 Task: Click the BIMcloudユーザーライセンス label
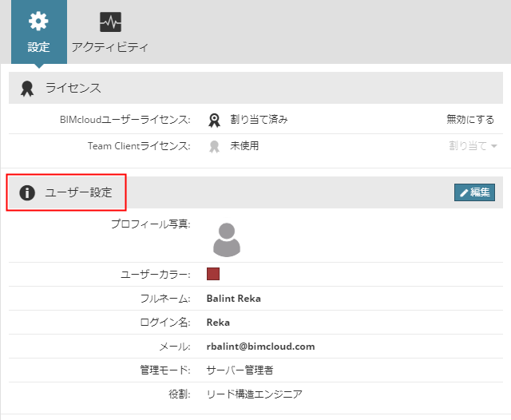click(x=125, y=120)
